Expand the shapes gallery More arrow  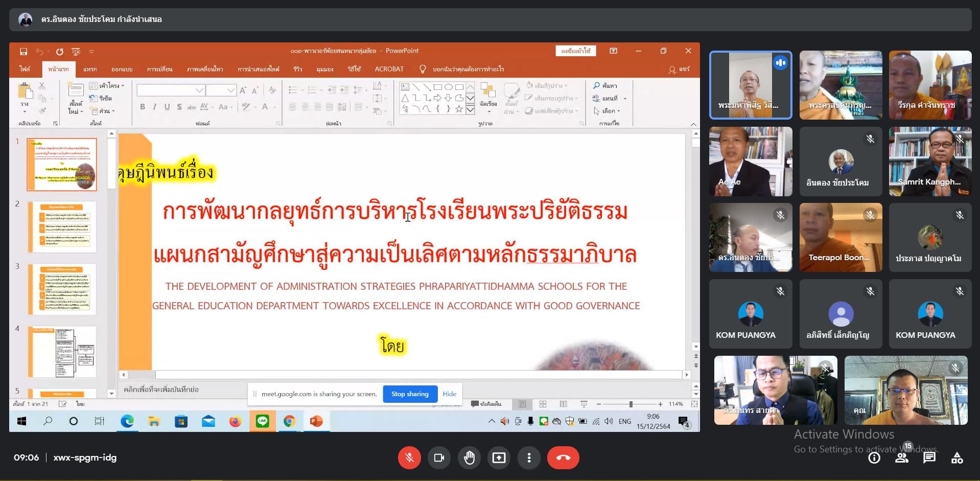[470, 109]
